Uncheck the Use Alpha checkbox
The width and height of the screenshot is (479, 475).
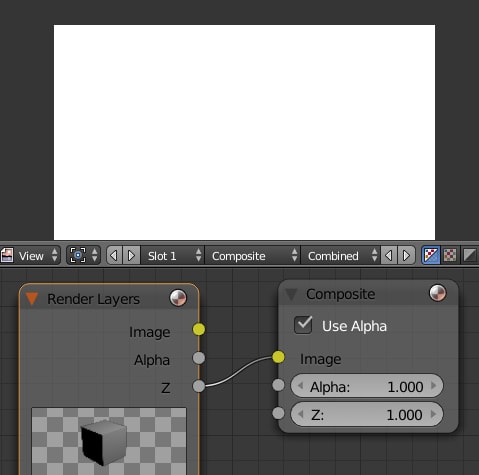tap(303, 325)
